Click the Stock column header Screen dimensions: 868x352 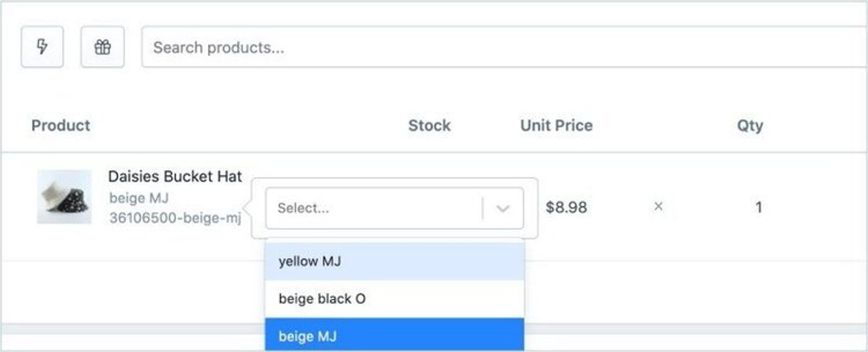click(429, 125)
